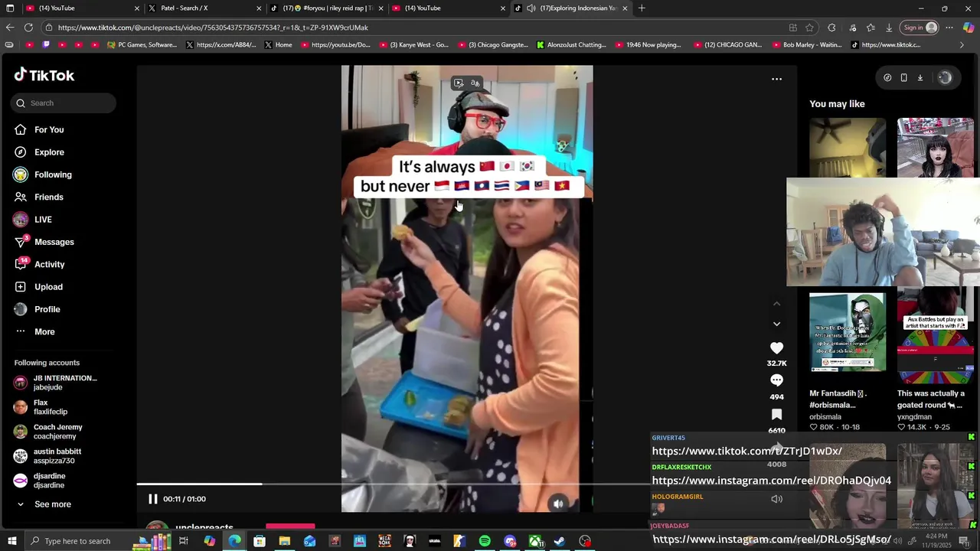This screenshot has width=980, height=551.
Task: Open the More options in sidebar
Action: (x=44, y=332)
